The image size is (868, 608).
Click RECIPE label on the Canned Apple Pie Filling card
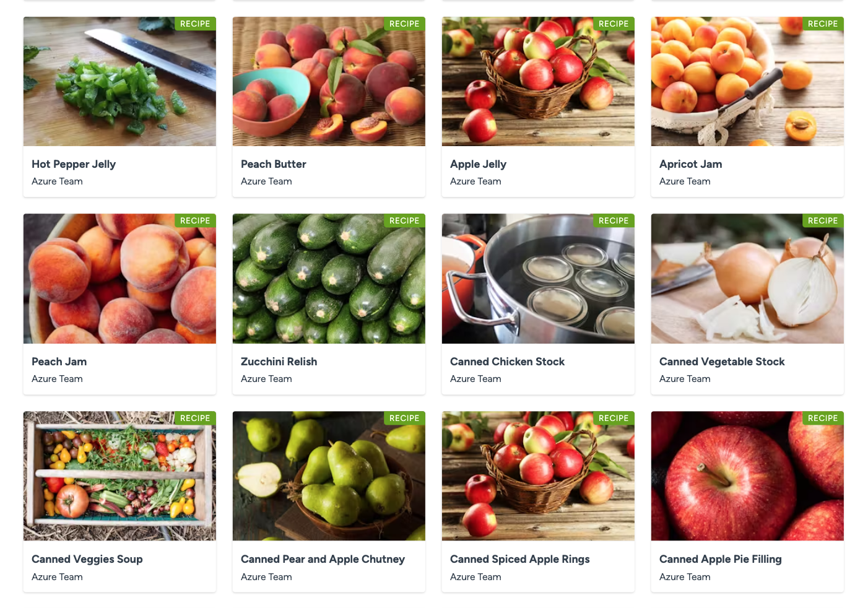[823, 418]
